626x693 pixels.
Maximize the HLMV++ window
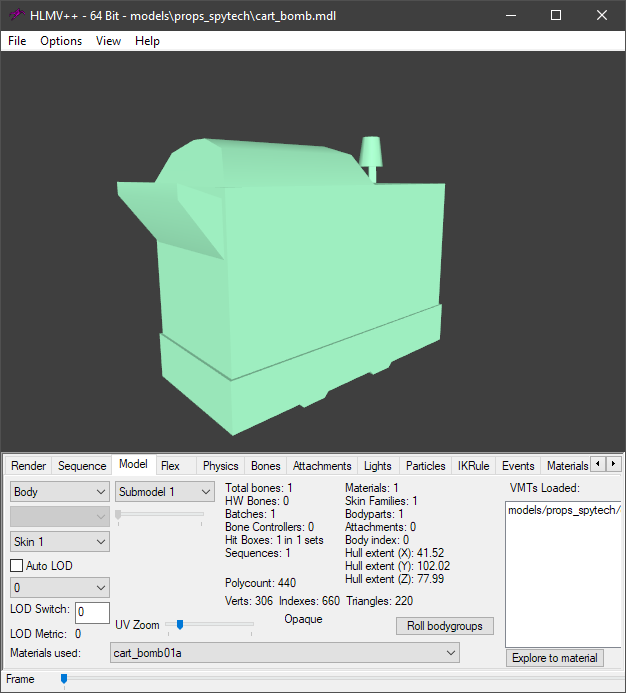pos(556,15)
